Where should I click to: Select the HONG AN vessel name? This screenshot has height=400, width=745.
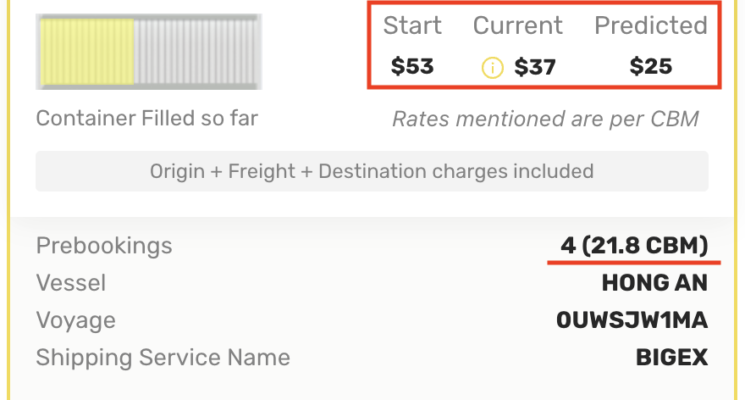click(x=654, y=283)
